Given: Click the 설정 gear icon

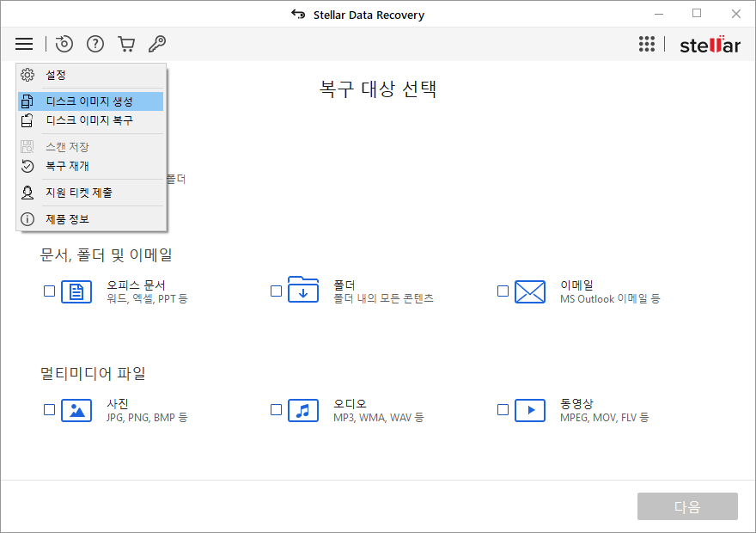Looking at the screenshot, I should point(27,75).
